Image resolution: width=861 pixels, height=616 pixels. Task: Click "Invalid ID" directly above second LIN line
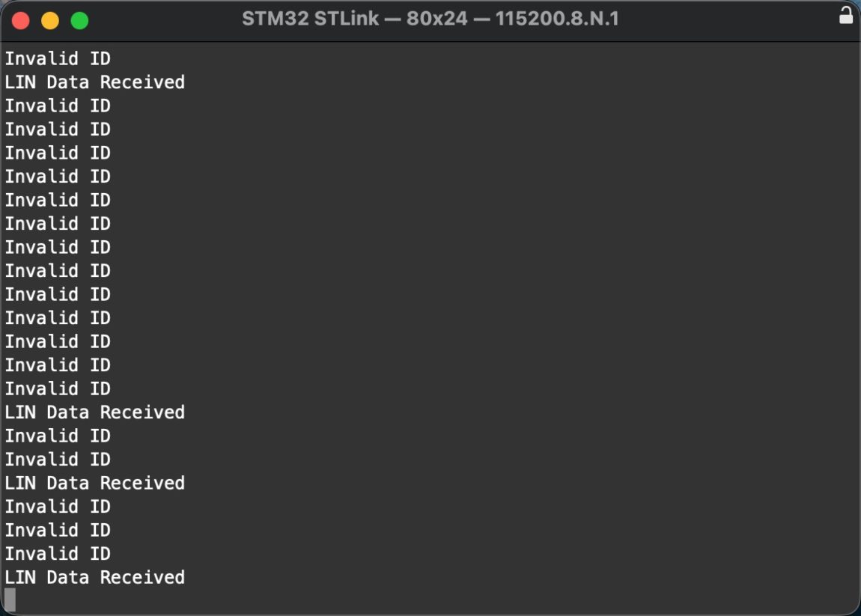[x=58, y=388]
